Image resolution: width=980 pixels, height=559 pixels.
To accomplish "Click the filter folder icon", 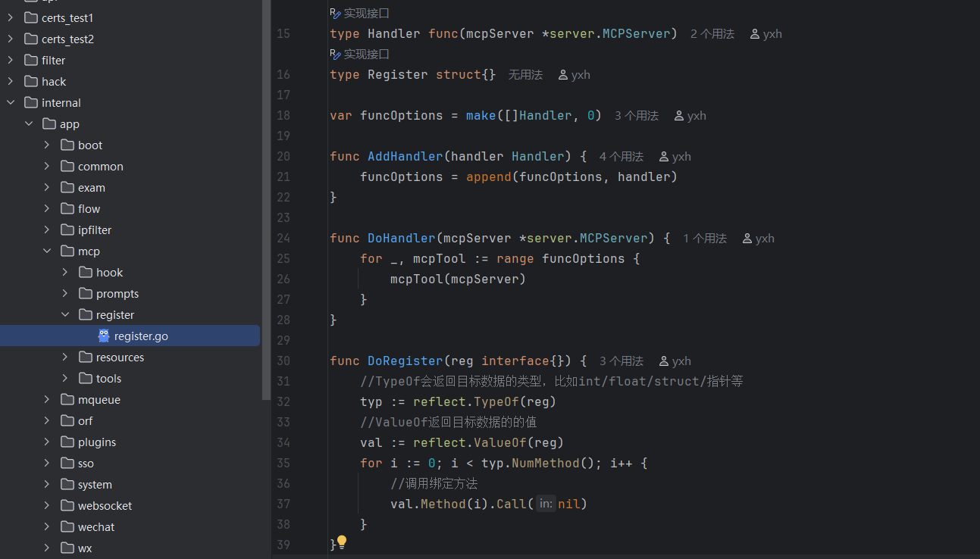I will (31, 60).
